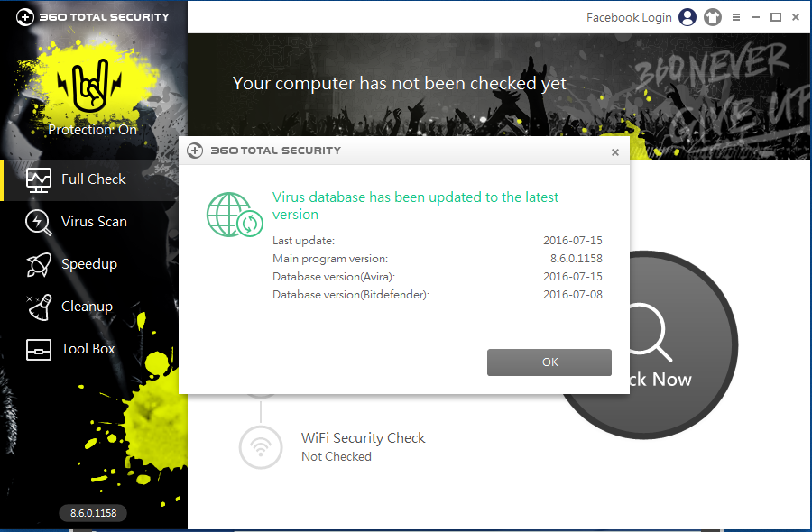Open the user account avatar icon
Viewport: 812px width, 532px height.
(687, 18)
